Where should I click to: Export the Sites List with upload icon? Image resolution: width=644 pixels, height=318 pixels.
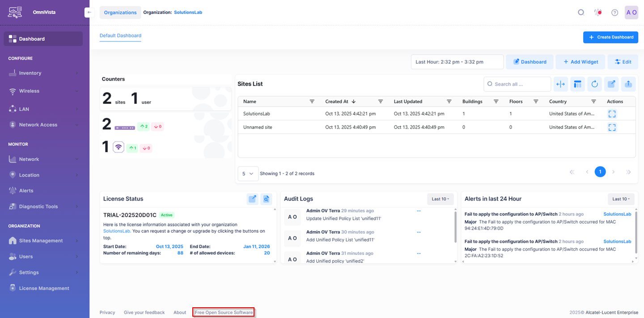coord(628,84)
